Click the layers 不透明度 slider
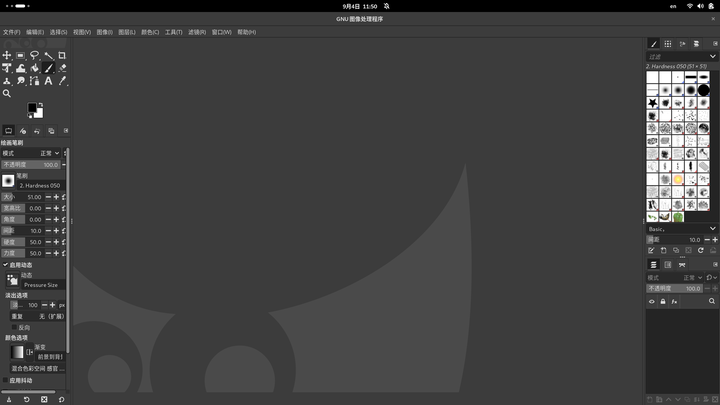Screen dimensions: 720x405 (x=675, y=288)
